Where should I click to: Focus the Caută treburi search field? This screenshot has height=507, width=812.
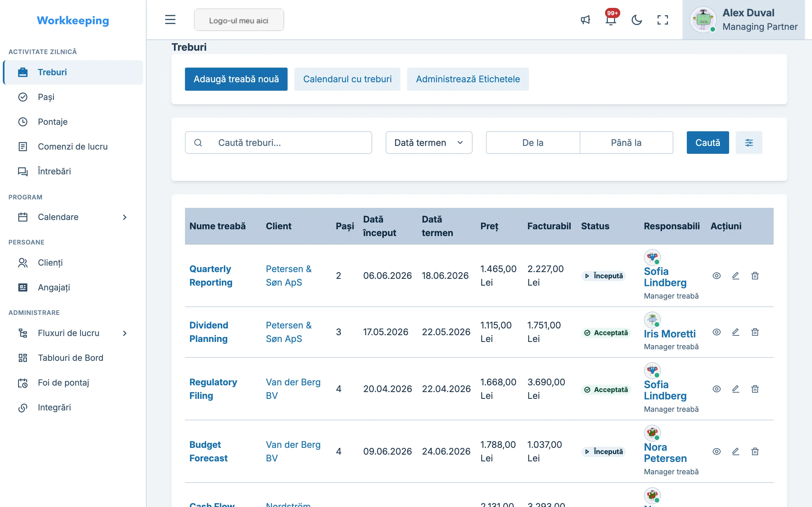tap(278, 143)
